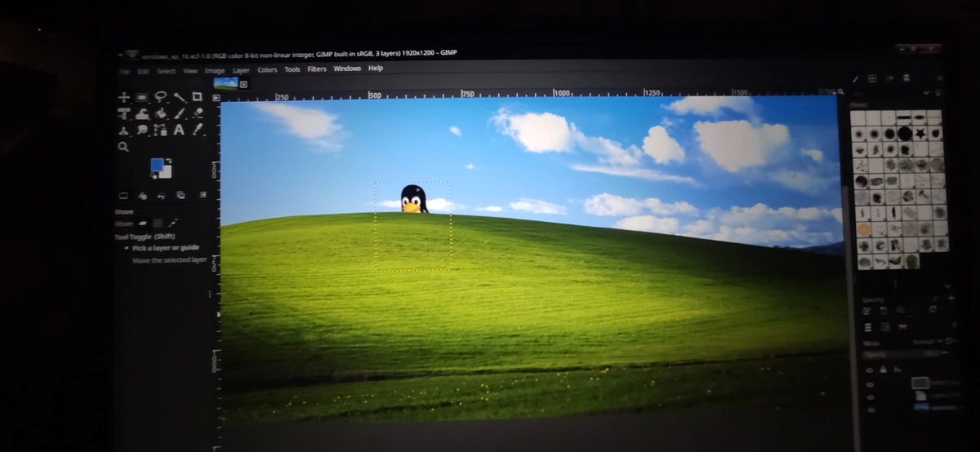Activate the Color Picker eyedropper tool

pyautogui.click(x=197, y=131)
